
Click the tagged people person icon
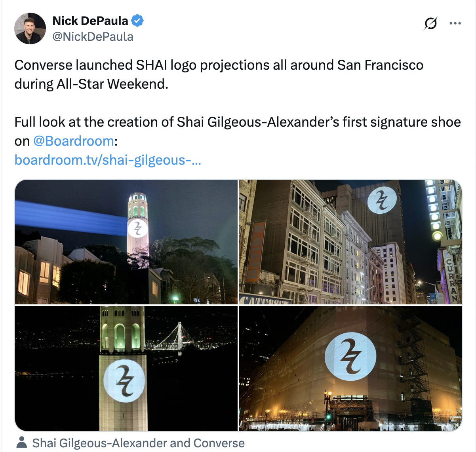[22, 443]
